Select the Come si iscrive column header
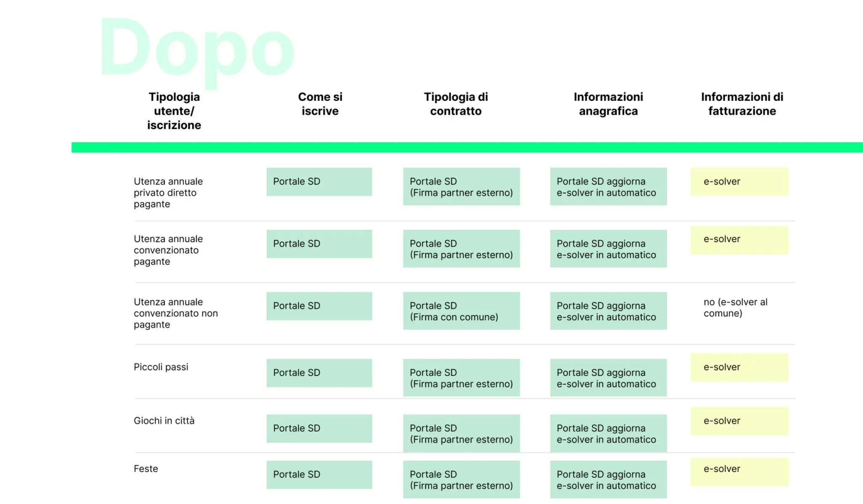Viewport: 863px width, 504px height. click(x=320, y=104)
